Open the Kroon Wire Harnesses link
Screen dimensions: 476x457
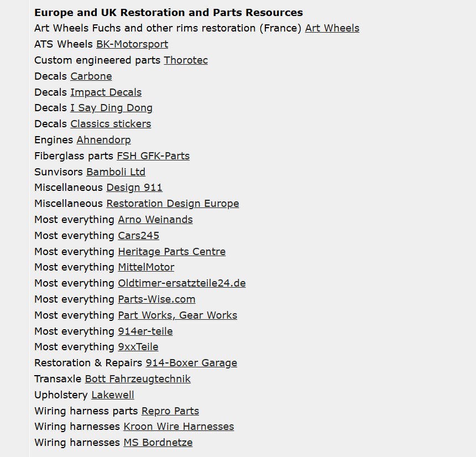(x=179, y=427)
